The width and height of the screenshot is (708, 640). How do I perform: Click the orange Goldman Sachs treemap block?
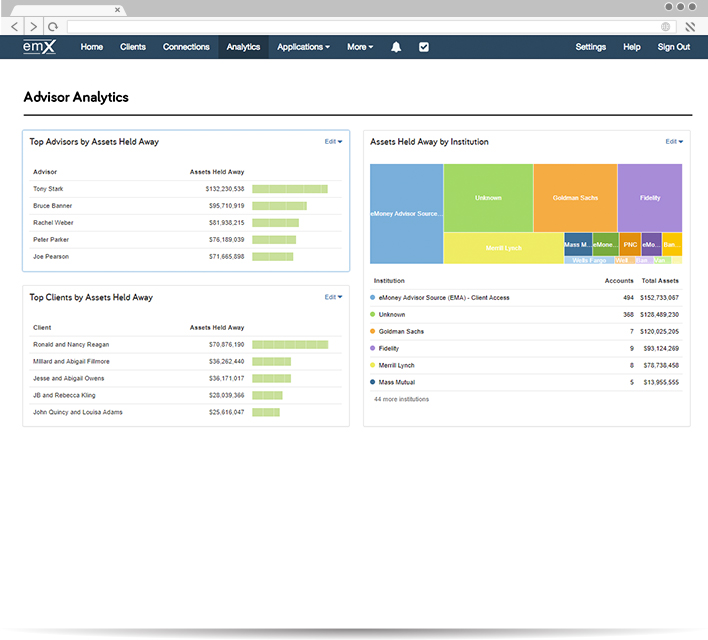point(575,198)
